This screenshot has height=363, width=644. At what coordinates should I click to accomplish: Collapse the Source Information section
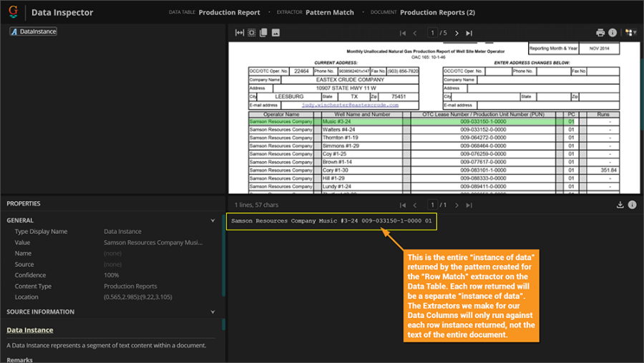[x=213, y=312]
